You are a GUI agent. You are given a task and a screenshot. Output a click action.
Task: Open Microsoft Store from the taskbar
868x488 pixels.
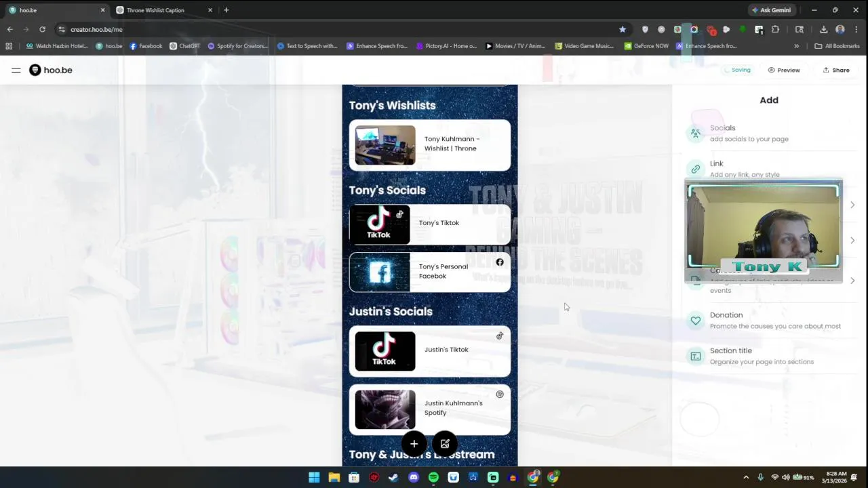point(353,477)
